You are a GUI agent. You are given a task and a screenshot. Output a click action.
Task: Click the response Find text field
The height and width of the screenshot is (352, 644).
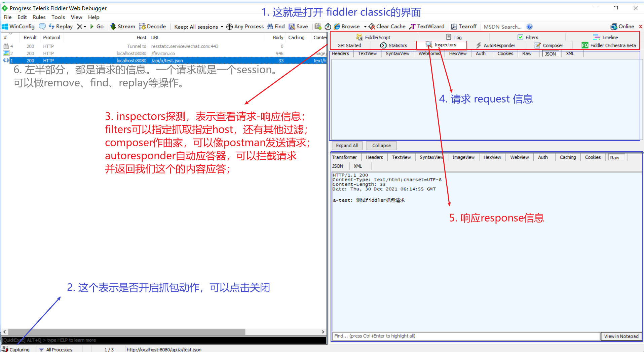point(466,336)
